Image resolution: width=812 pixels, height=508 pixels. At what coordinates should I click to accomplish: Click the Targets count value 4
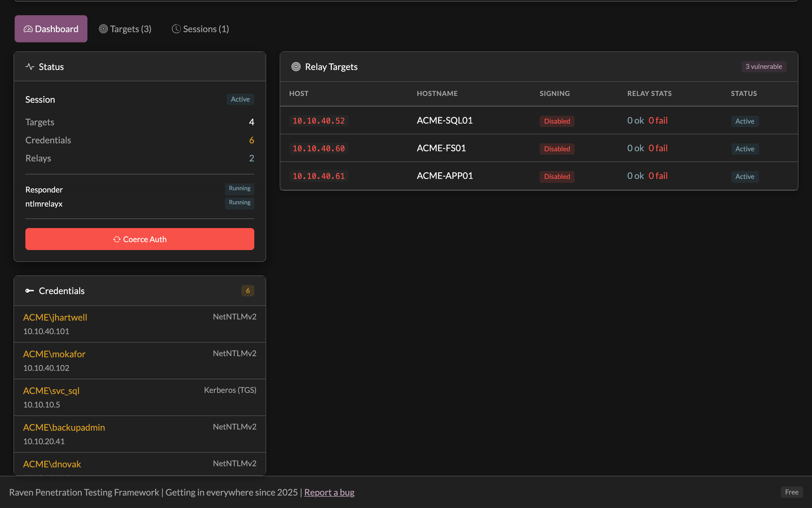click(x=252, y=122)
